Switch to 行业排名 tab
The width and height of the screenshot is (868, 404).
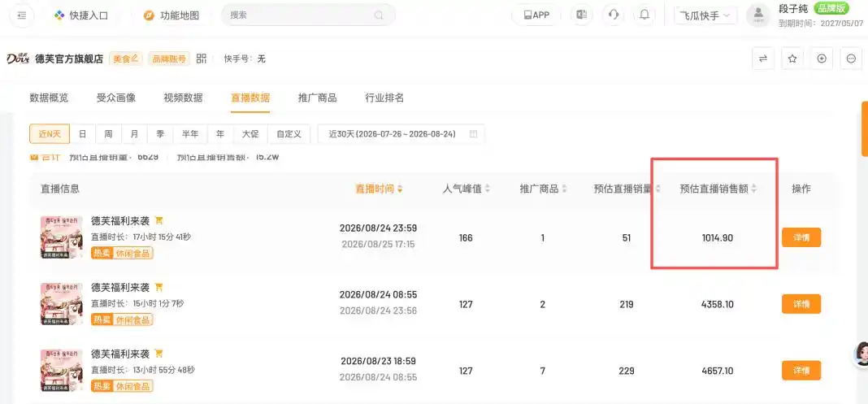[384, 98]
